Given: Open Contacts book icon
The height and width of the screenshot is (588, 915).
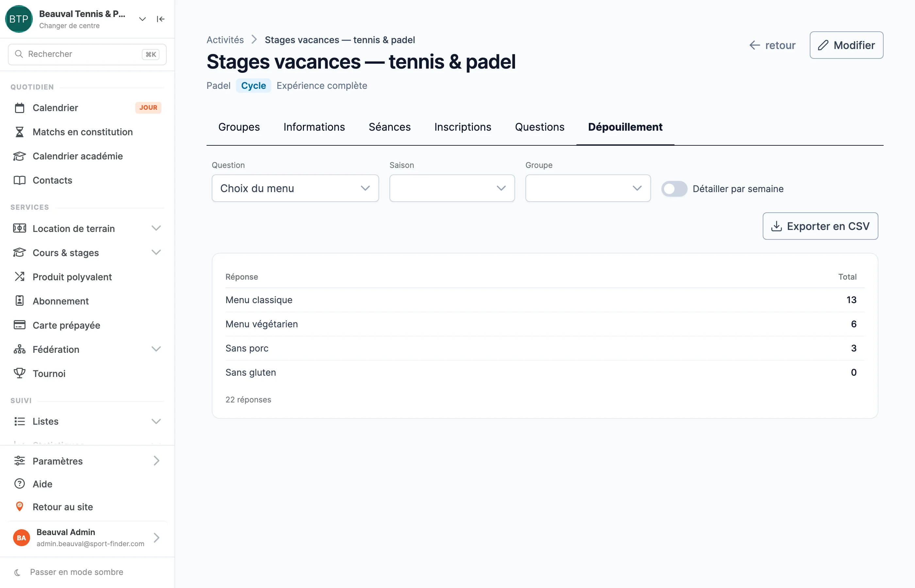Looking at the screenshot, I should (20, 180).
